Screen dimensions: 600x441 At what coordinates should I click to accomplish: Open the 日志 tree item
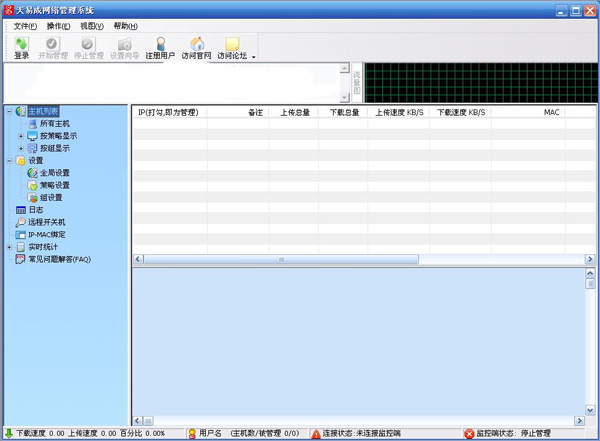pos(36,210)
